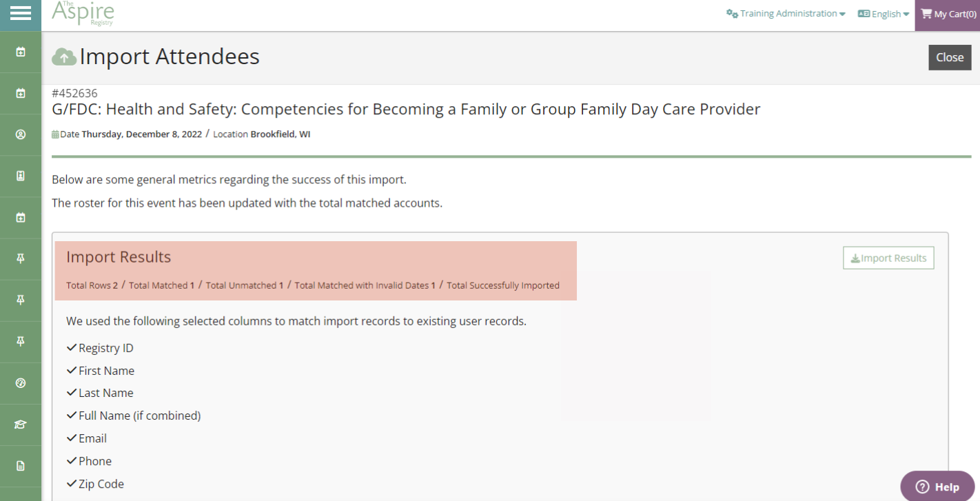Screen dimensions: 980x501
Task: Click the Registry ID checkmark
Action: pos(72,348)
